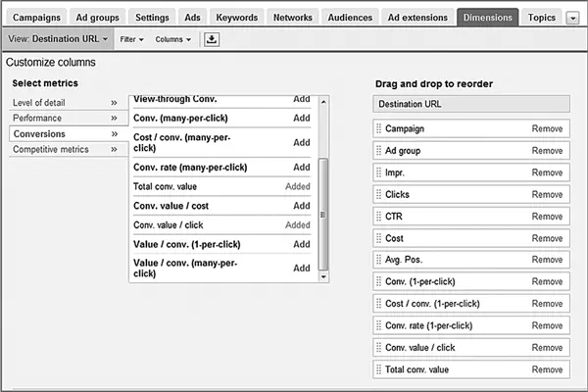Image resolution: width=588 pixels, height=392 pixels.
Task: Open the Filter dropdown
Action: point(131,39)
